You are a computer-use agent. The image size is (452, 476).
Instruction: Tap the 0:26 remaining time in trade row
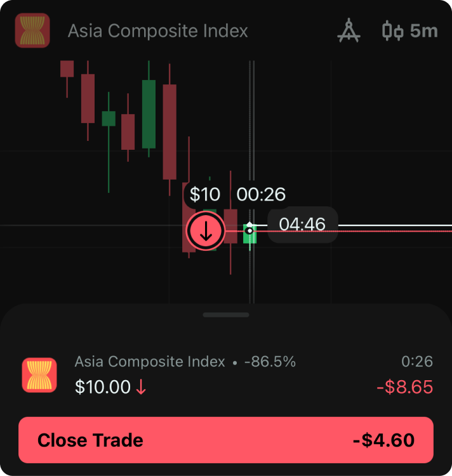click(417, 362)
